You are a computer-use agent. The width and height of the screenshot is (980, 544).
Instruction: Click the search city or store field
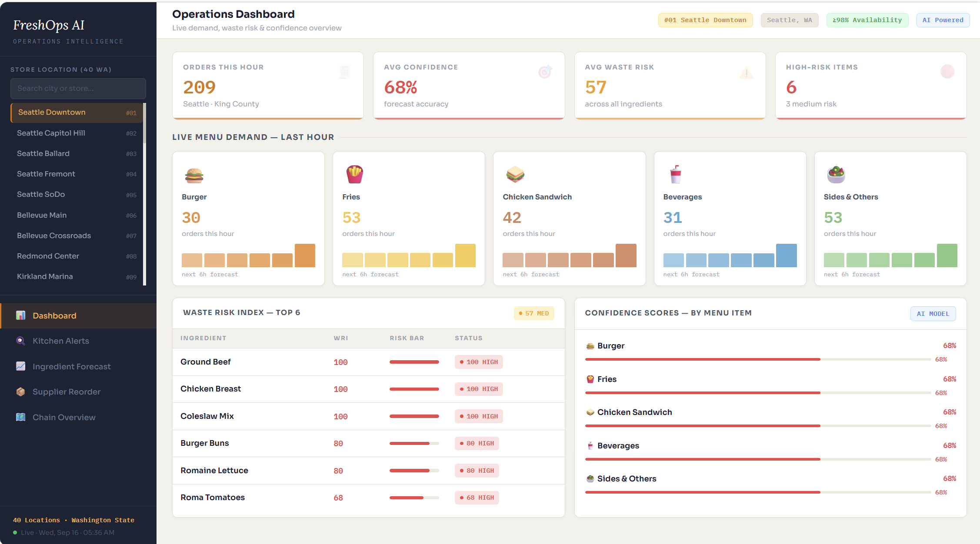pyautogui.click(x=78, y=88)
